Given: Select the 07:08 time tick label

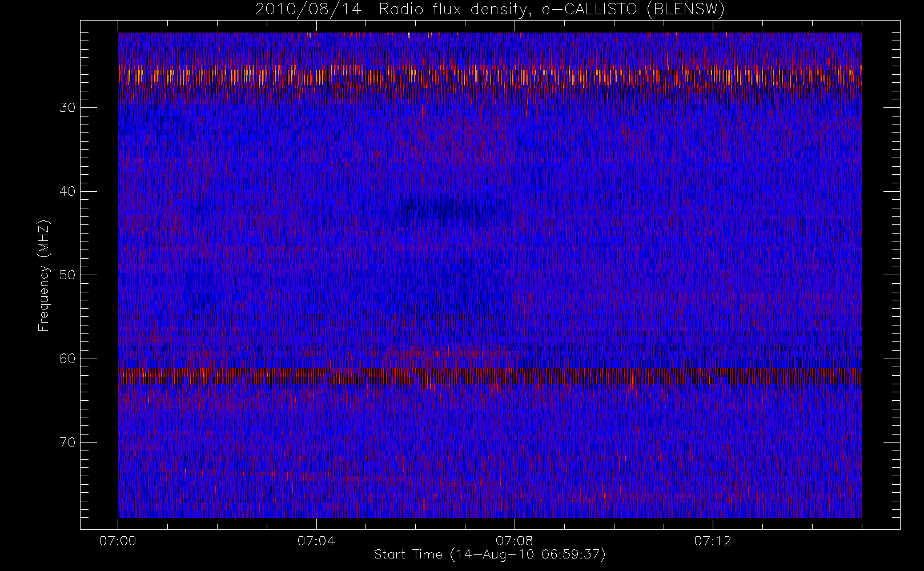Looking at the screenshot, I should (x=514, y=541).
